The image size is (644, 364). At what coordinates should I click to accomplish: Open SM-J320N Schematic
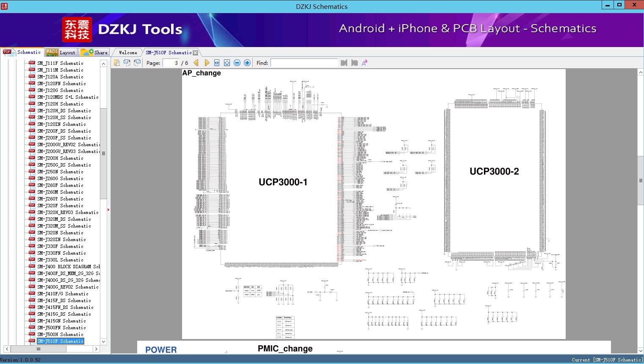[60, 233]
